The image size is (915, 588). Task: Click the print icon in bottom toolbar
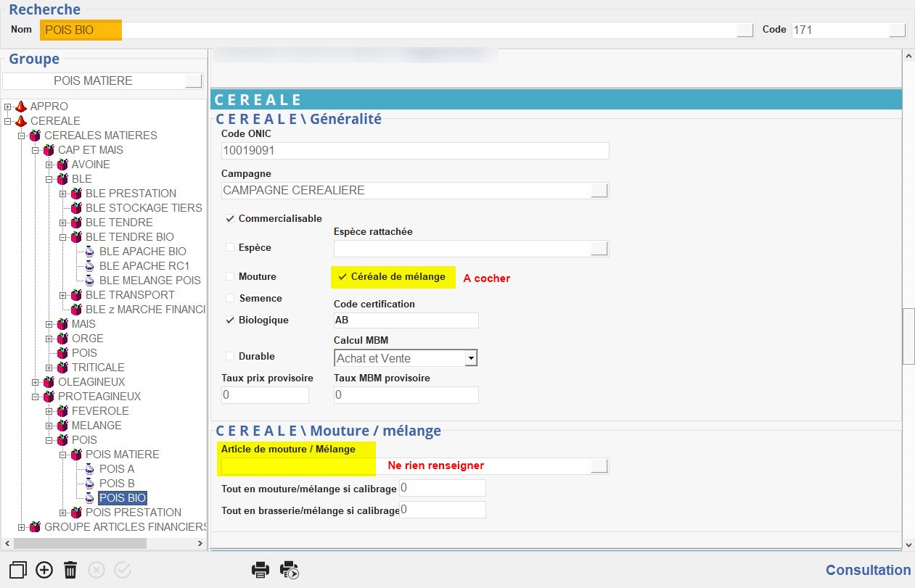(260, 570)
